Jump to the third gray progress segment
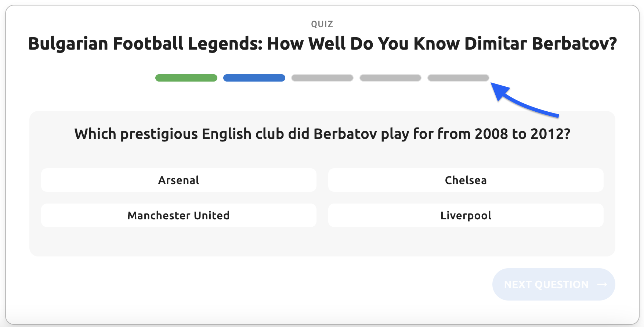644x327 pixels. [x=322, y=78]
